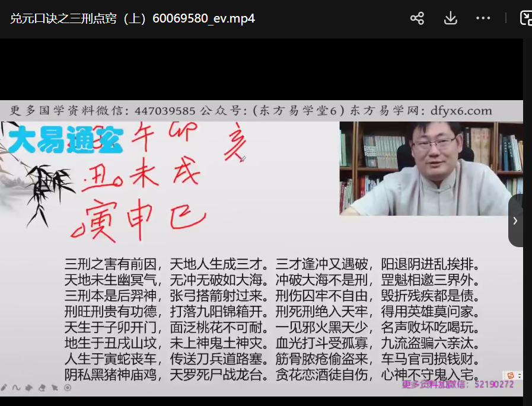Download the video using the download icon
Viewport: 532px width, 406px height.
pyautogui.click(x=450, y=18)
